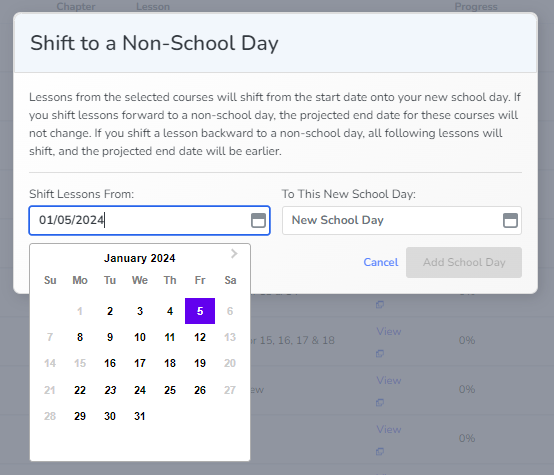Select January 25 in the calendar

[170, 390]
